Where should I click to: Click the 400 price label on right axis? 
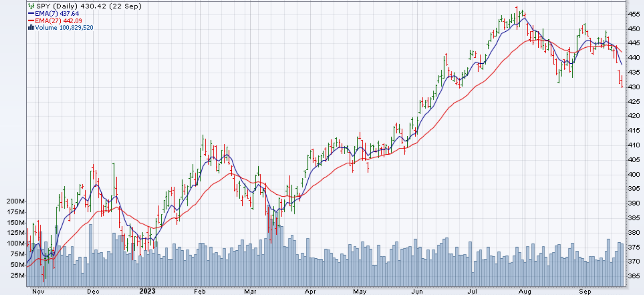coord(634,174)
